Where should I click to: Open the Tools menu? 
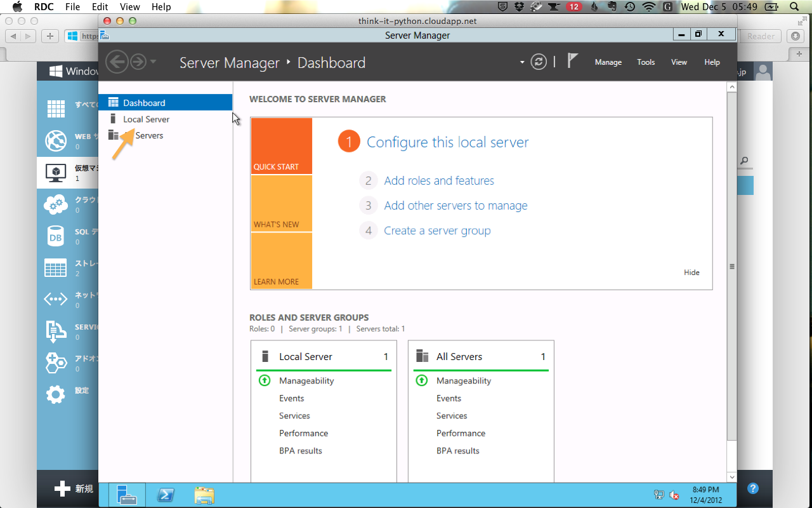[x=646, y=62]
